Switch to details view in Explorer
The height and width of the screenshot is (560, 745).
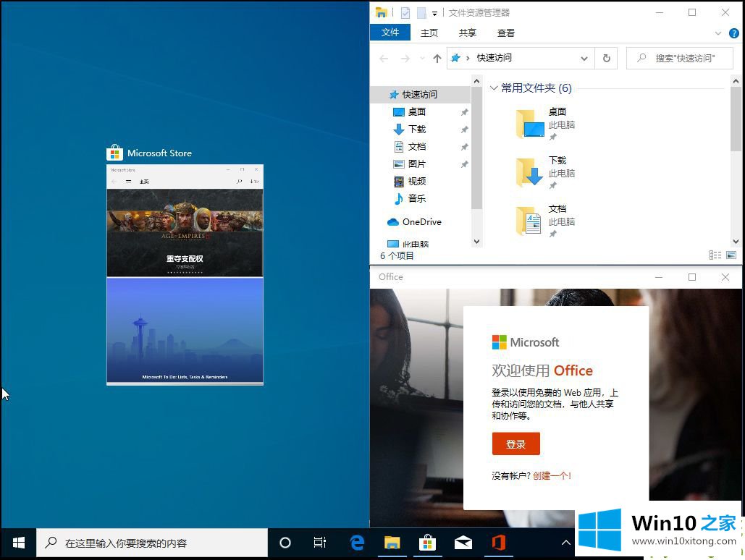click(715, 255)
